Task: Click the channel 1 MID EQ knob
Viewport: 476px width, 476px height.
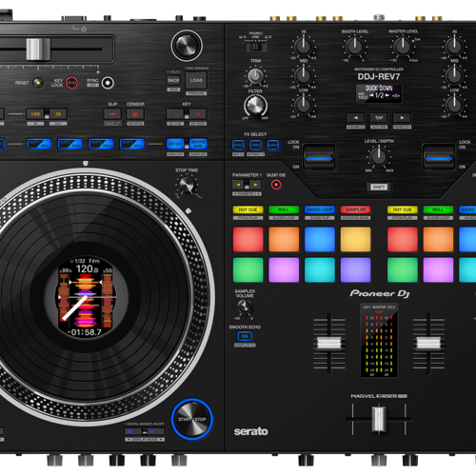Action: [x=304, y=75]
